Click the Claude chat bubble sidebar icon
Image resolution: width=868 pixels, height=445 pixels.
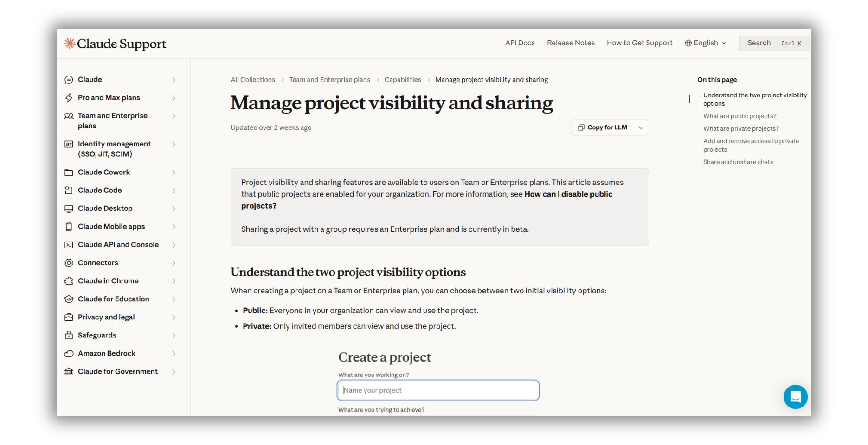(x=69, y=80)
